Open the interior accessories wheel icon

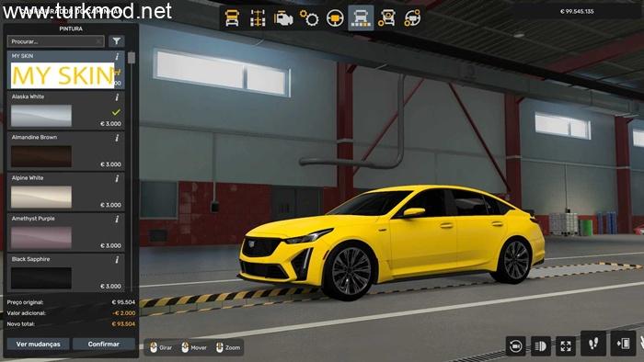(412, 18)
